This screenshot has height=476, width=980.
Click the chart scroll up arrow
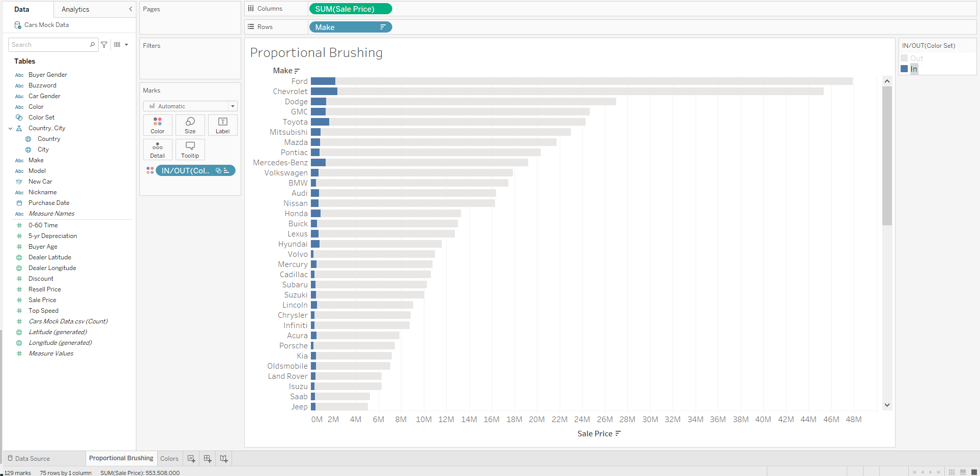(887, 81)
